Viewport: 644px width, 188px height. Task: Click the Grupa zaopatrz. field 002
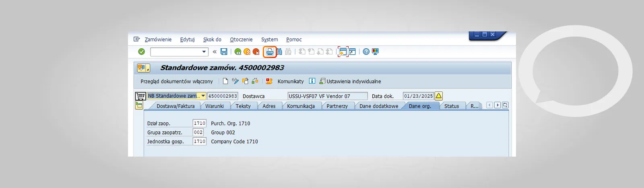pyautogui.click(x=198, y=132)
